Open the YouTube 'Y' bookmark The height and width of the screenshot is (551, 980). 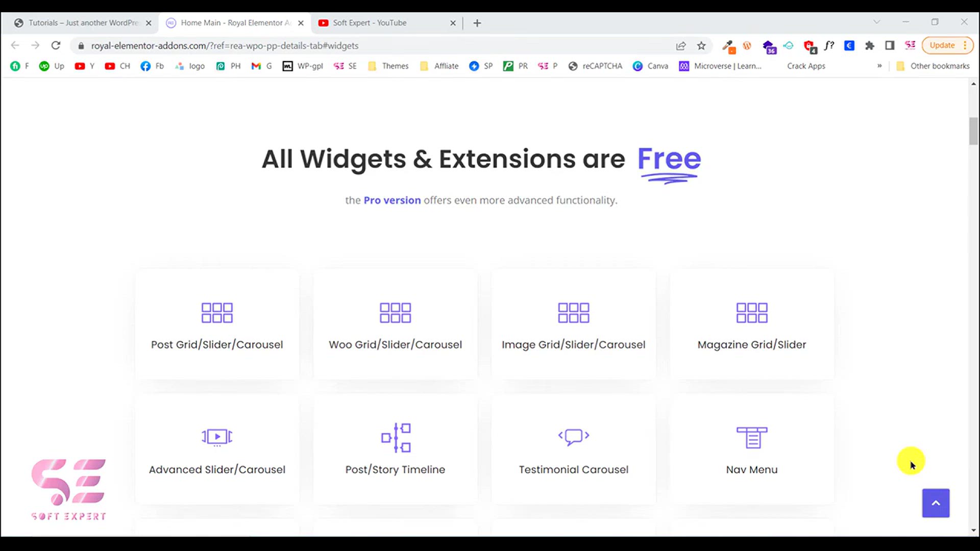(x=85, y=66)
